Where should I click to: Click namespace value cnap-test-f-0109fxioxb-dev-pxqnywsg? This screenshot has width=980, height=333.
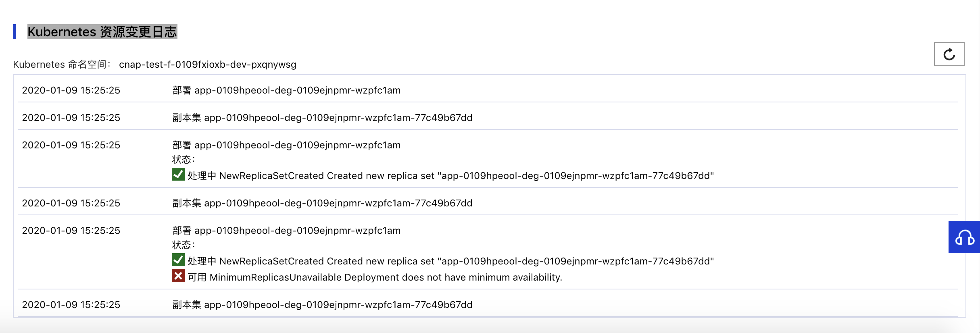[x=208, y=65]
